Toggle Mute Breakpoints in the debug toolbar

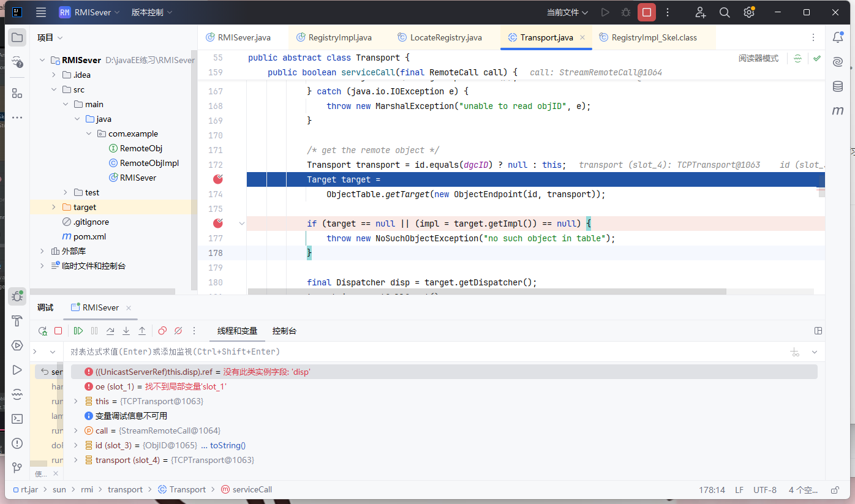coord(178,331)
